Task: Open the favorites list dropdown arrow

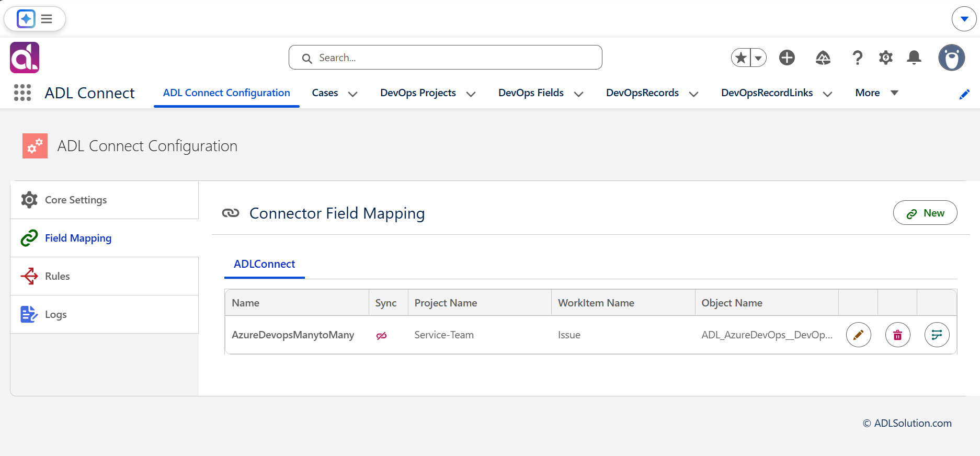Action: (x=758, y=58)
